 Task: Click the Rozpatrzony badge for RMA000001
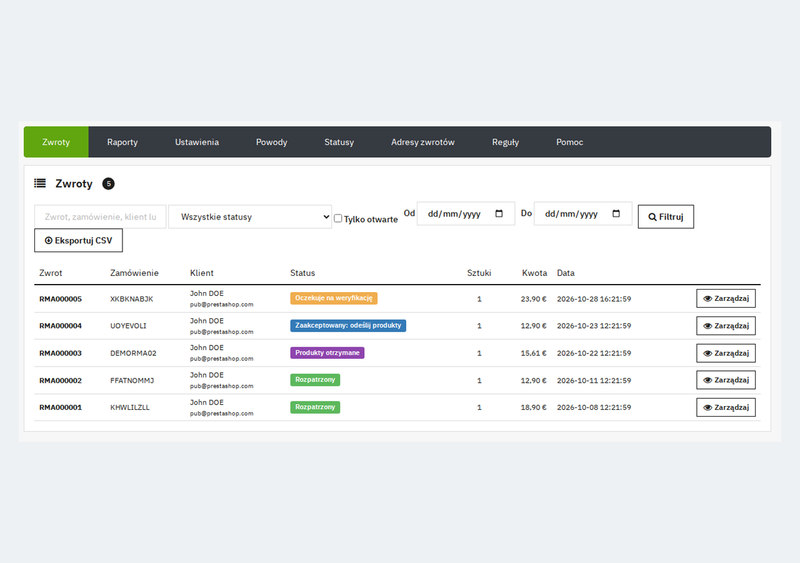(x=315, y=407)
